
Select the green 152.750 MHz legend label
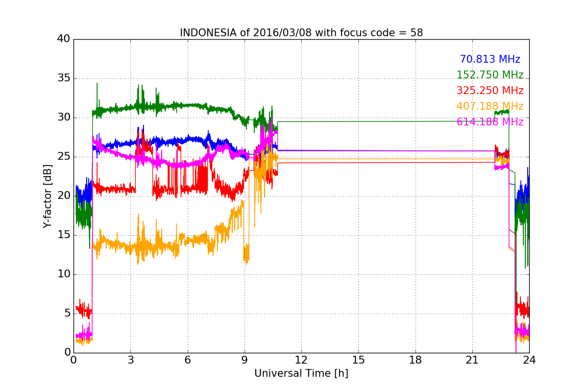tap(490, 75)
